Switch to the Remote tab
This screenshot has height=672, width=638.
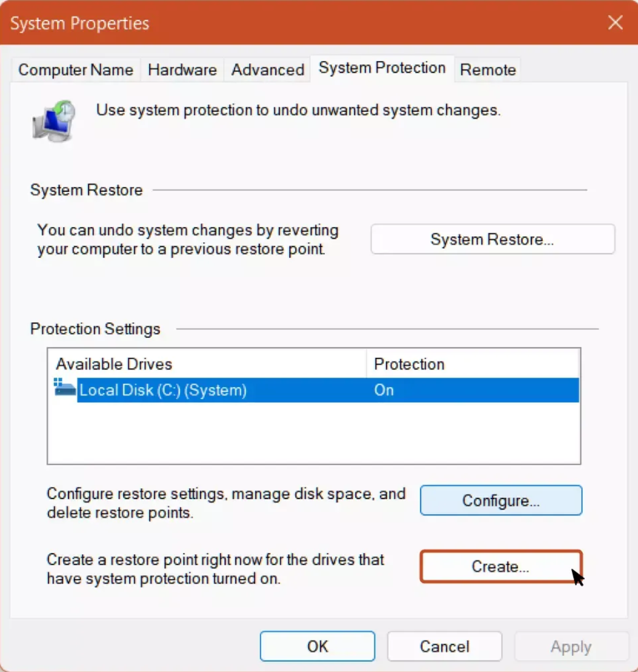tap(488, 70)
